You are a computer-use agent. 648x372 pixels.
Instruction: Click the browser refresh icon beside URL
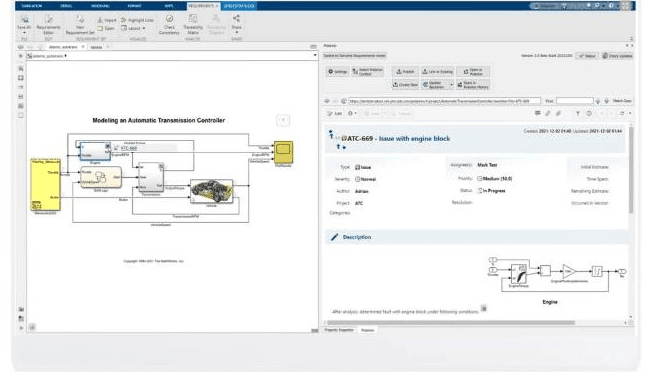tap(343, 100)
